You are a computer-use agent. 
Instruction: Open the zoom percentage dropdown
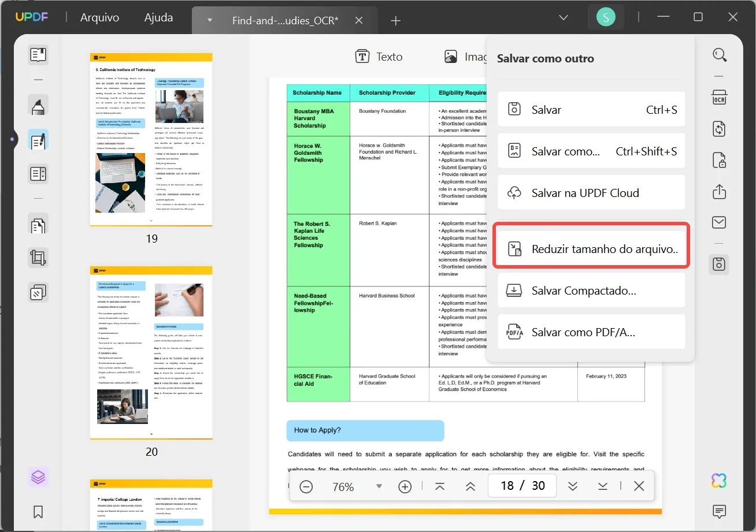(379, 487)
